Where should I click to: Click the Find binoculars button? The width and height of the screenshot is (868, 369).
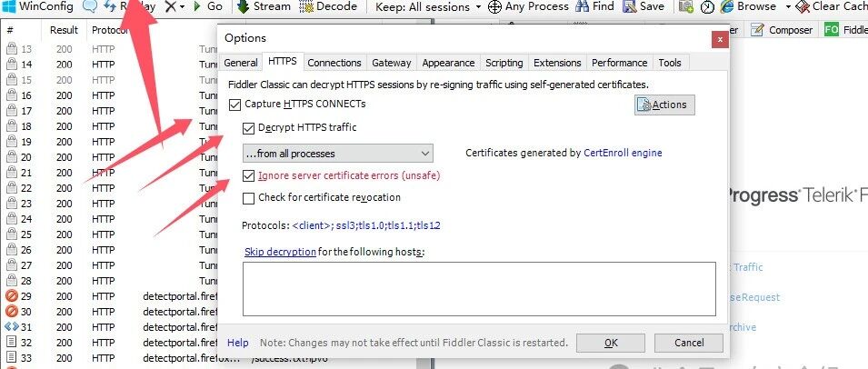coord(594,6)
